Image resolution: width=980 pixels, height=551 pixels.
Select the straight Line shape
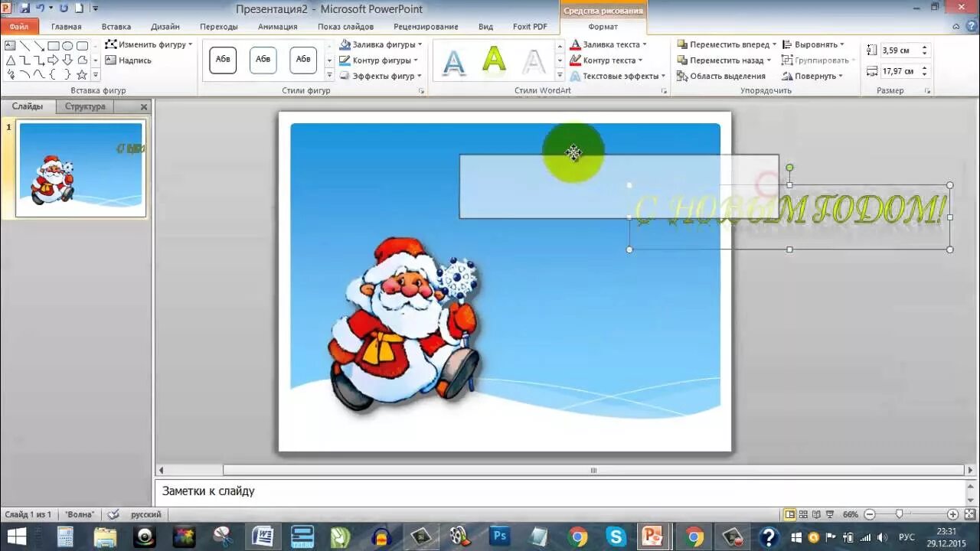(x=24, y=46)
